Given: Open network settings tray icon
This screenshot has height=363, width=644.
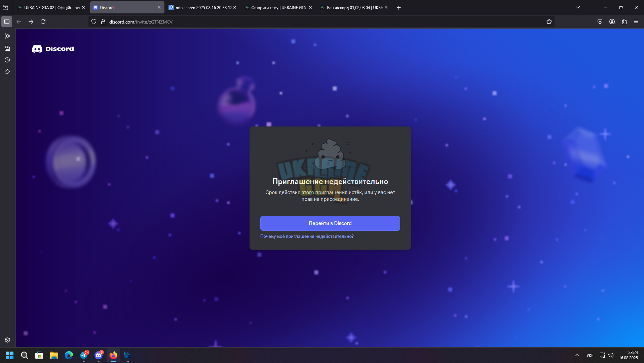Looking at the screenshot, I should pyautogui.click(x=602, y=355).
